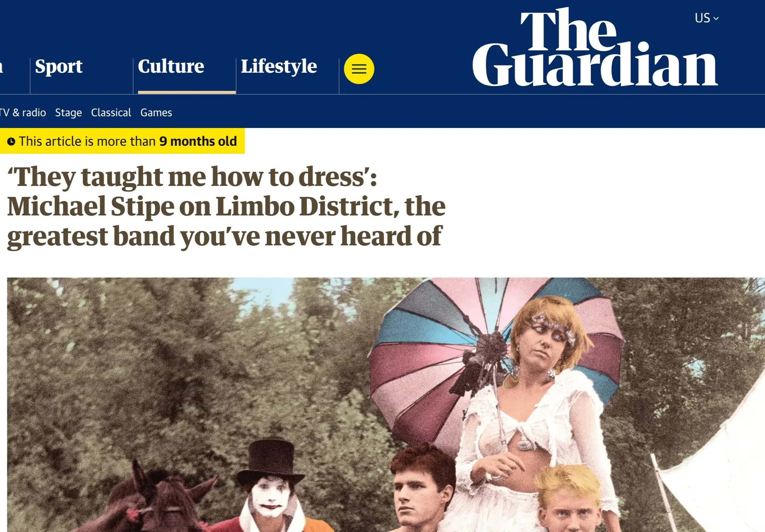This screenshot has width=765, height=532.
Task: Open the Classical subsection link
Action: [111, 112]
